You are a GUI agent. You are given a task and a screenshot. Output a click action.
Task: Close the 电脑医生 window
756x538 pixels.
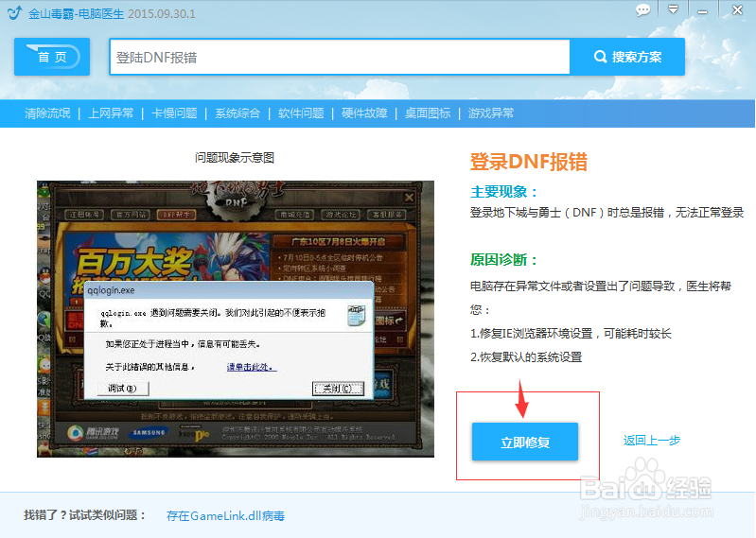(737, 9)
